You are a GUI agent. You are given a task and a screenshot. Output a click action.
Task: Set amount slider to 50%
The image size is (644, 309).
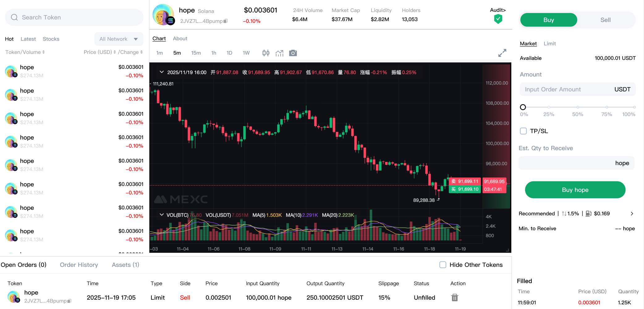click(578, 107)
